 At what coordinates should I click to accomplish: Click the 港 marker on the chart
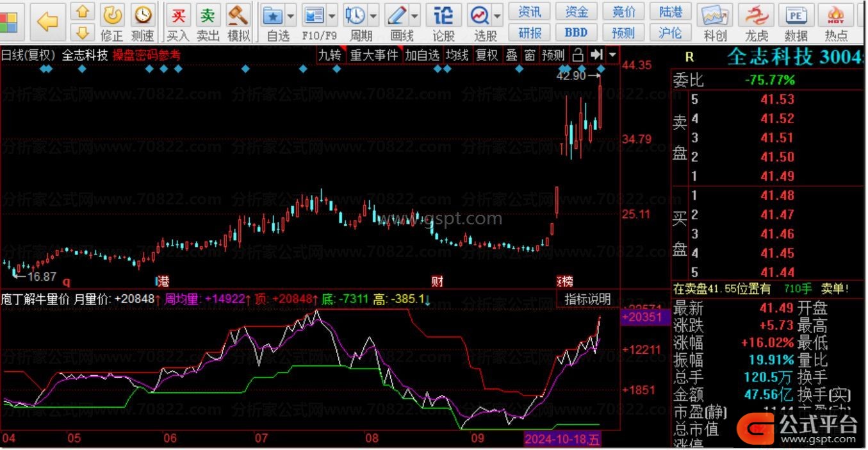click(163, 281)
